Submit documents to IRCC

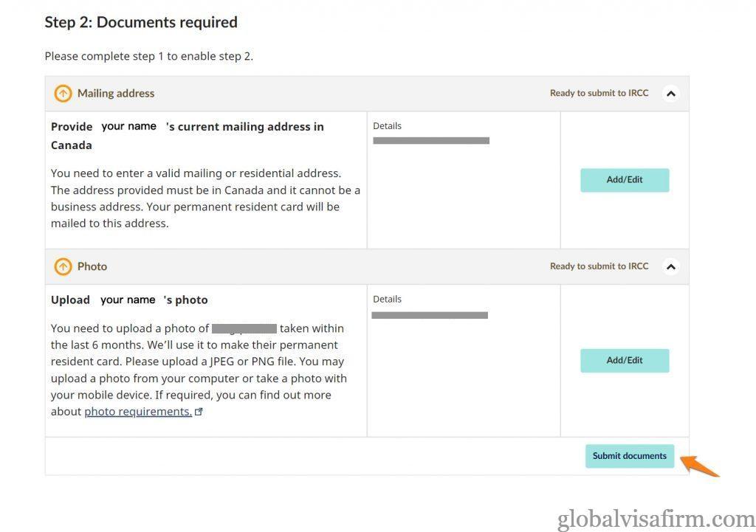pyautogui.click(x=630, y=456)
